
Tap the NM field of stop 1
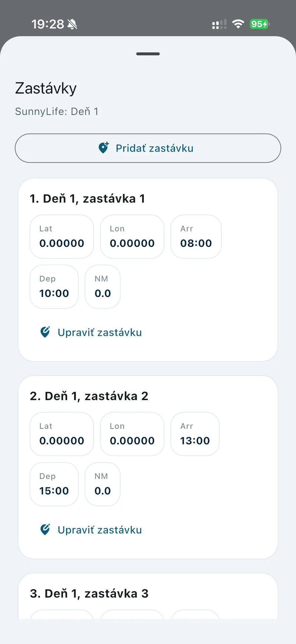click(x=103, y=287)
